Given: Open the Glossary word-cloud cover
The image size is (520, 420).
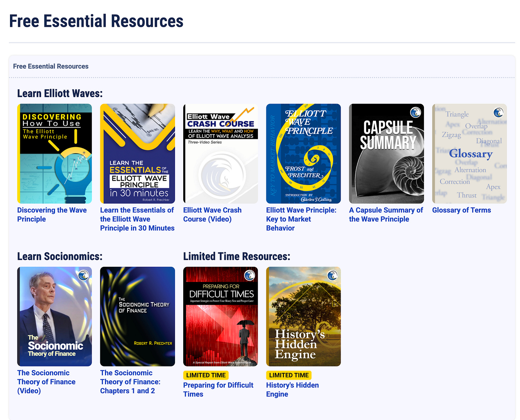Looking at the screenshot, I should point(469,154).
